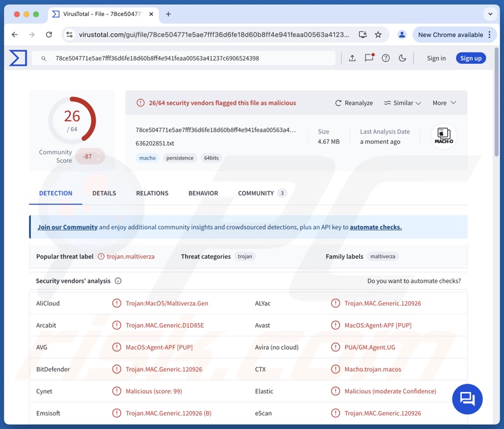Bookmark this page with star icon
Viewport: 504px width, 429px height.
[x=378, y=34]
